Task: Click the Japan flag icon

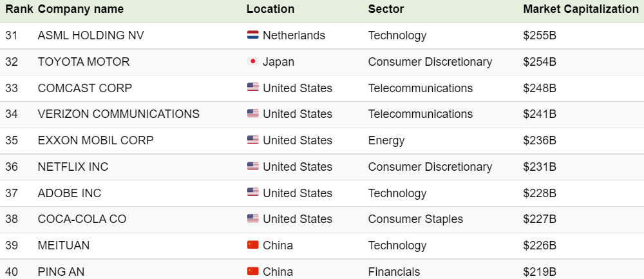Action: coord(253,61)
